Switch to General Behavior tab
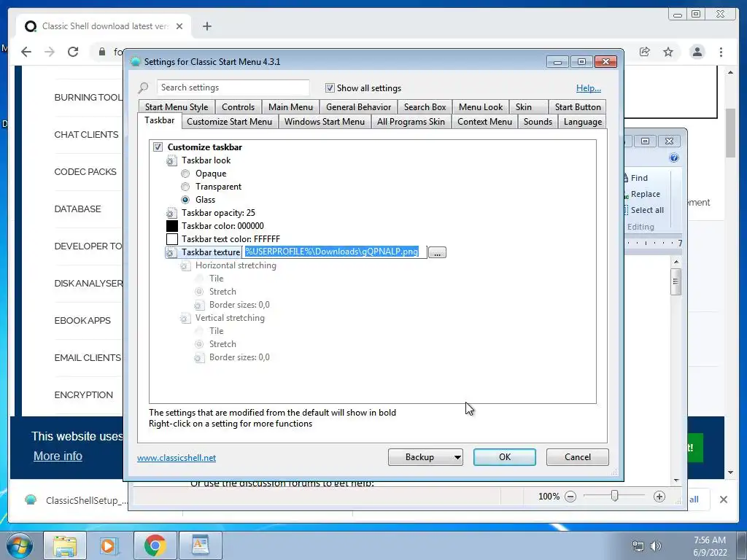This screenshot has height=560, width=747. tap(358, 107)
